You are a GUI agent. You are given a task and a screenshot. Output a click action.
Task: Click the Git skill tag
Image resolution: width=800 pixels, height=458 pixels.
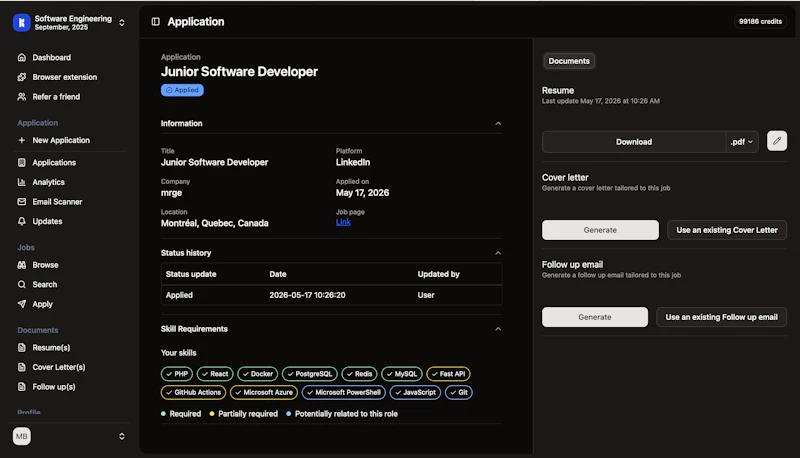[459, 392]
